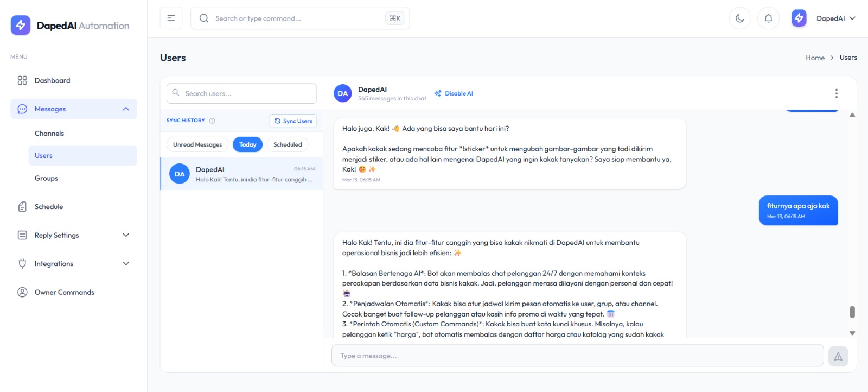This screenshot has width=868, height=392.
Task: Click the Schedule document icon
Action: coord(22,207)
